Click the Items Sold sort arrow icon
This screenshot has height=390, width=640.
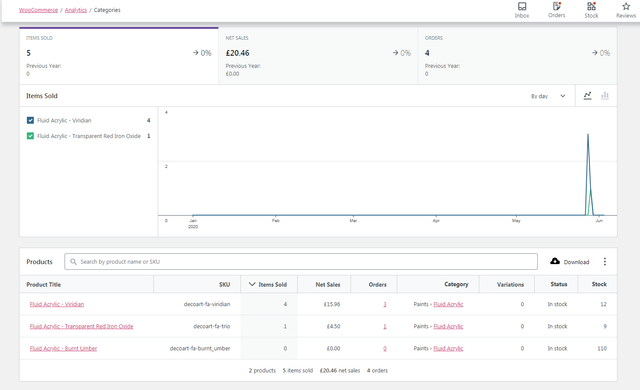[x=252, y=284]
